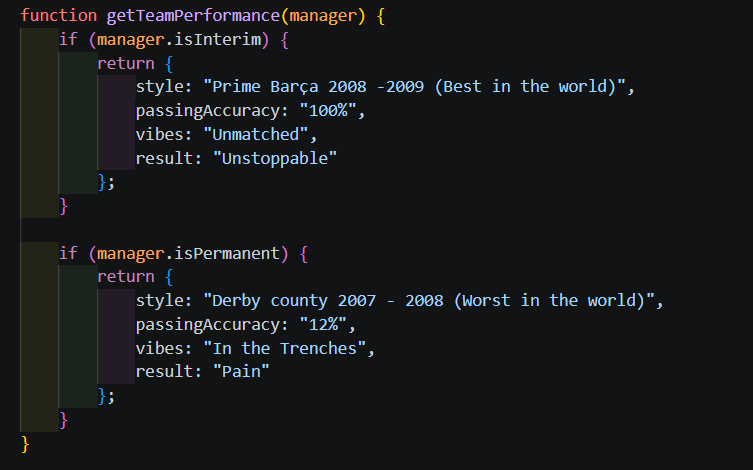Click the 'result' key before "Unstoppable"
753x470 pixels.
coord(164,158)
